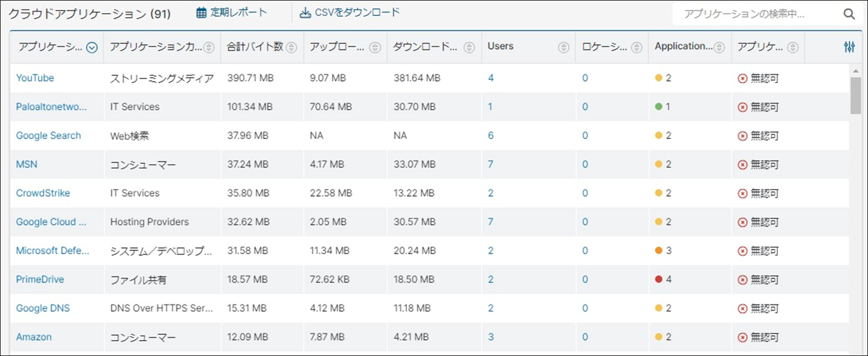Image resolution: width=868 pixels, height=356 pixels.
Task: Click the 無認可 status icon for CrowdStrike
Action: click(x=742, y=193)
